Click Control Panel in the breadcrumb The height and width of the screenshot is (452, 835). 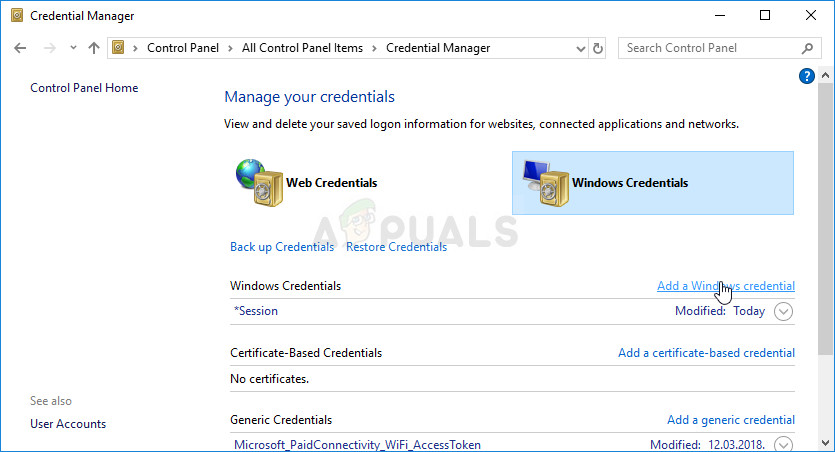[x=183, y=48]
